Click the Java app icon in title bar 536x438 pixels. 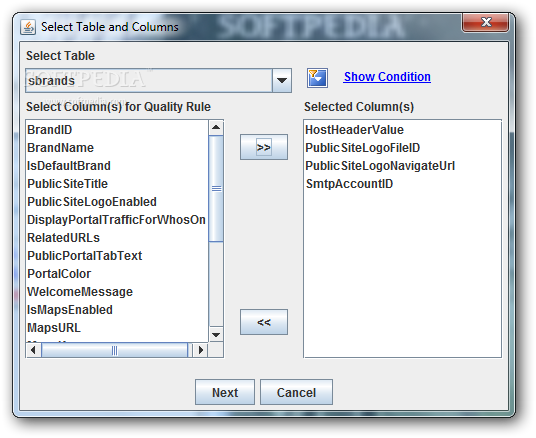(28, 27)
